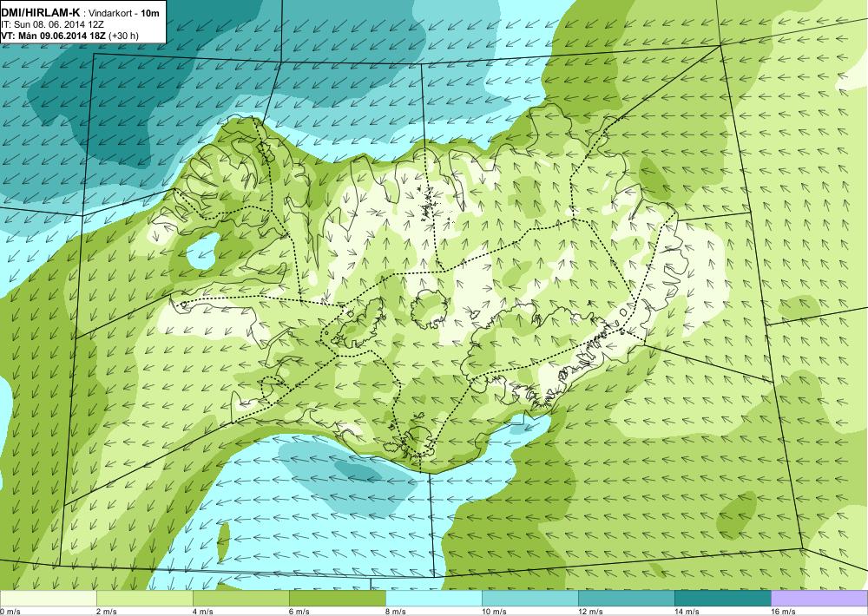This screenshot has width=868, height=616.
Task: Click the "12 m/s" legend label
Action: pyautogui.click(x=590, y=612)
